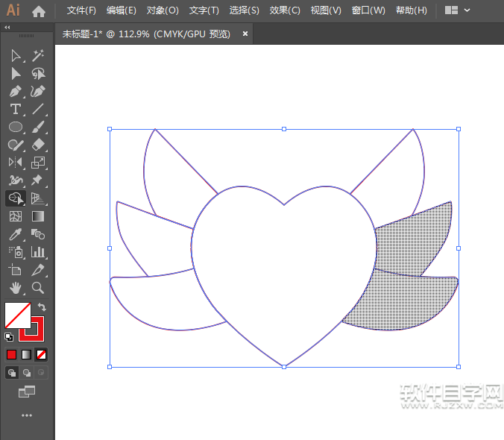Close the 未标题-1 document tab
The height and width of the screenshot is (440, 504).
pos(245,34)
